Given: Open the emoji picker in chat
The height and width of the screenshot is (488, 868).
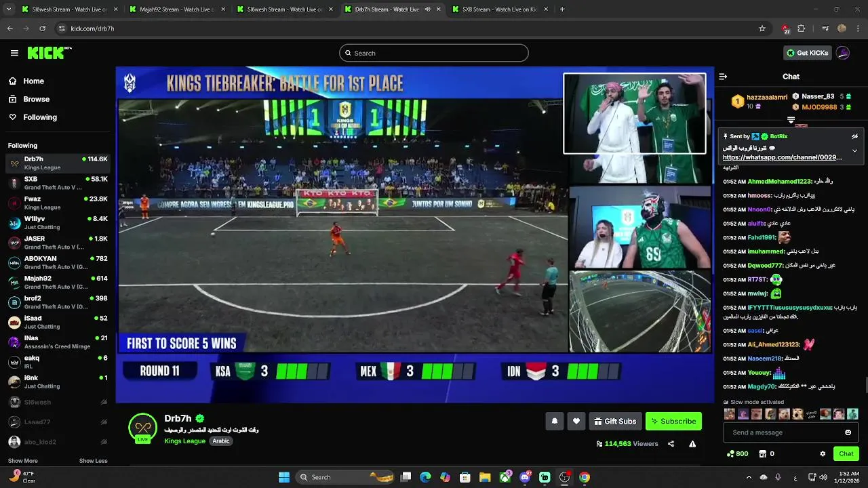Looking at the screenshot, I should (848, 432).
